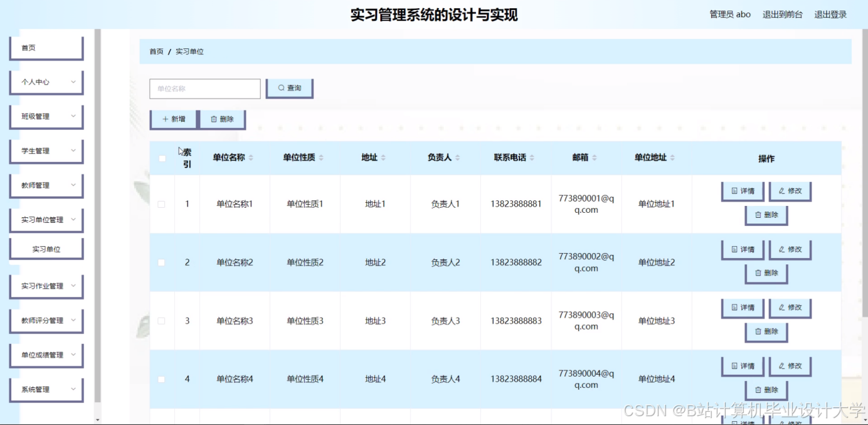Click the plus icon in 新增 button
Image resolution: width=868 pixels, height=425 pixels.
(166, 119)
